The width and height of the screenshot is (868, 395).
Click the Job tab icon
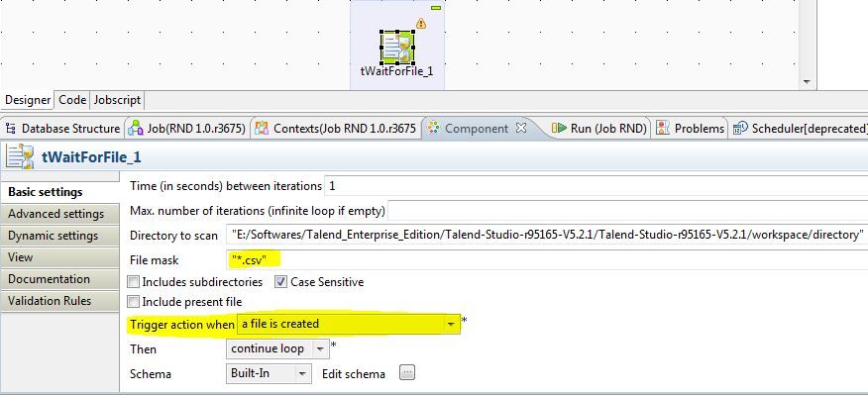(136, 129)
